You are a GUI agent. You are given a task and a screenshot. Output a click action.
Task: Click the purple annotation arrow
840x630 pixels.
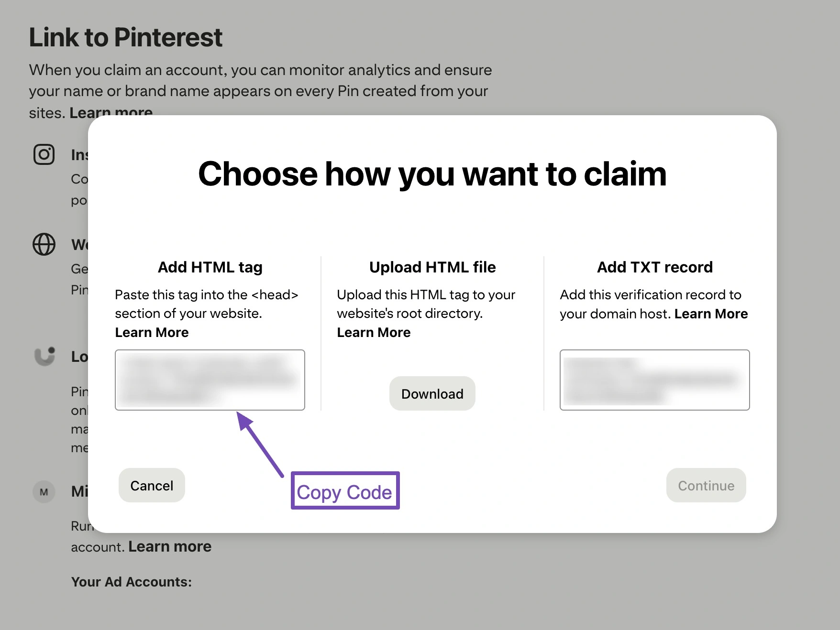pyautogui.click(x=260, y=445)
